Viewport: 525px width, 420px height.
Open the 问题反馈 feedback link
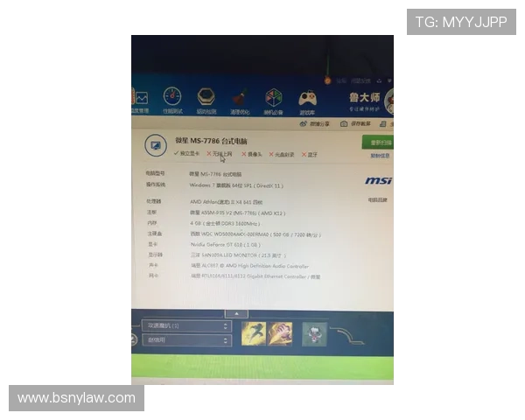[x=360, y=80]
